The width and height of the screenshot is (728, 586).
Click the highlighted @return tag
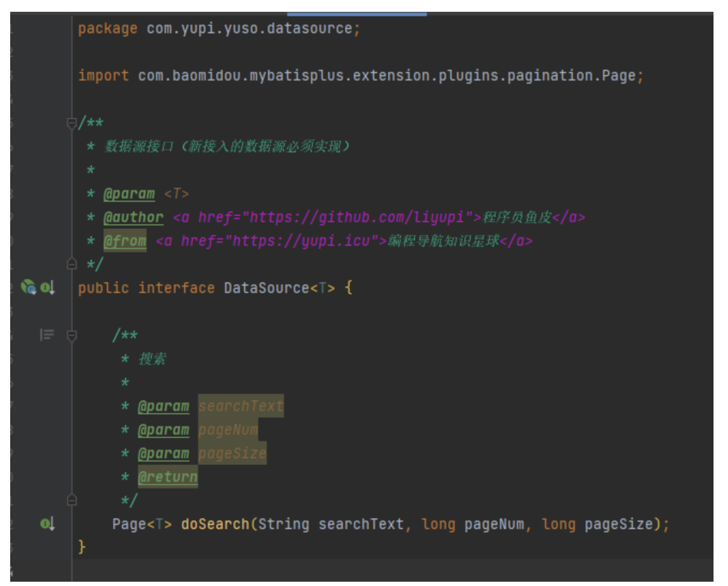[168, 477]
